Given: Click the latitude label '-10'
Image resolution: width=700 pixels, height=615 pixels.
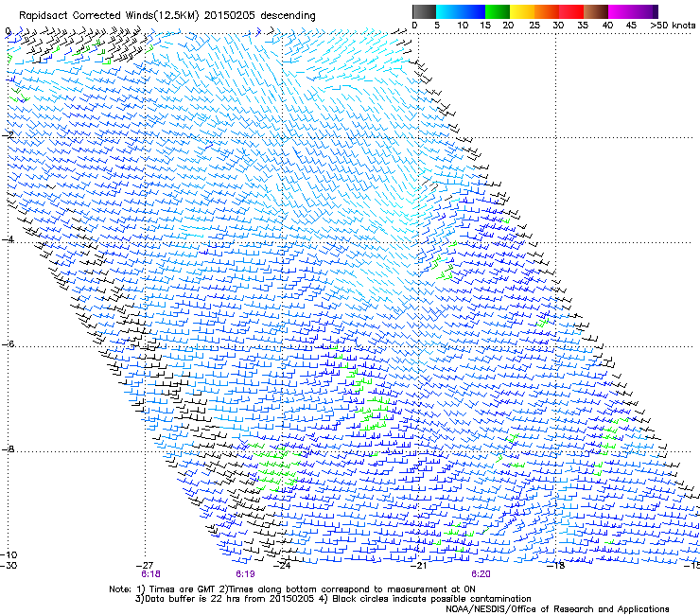Looking at the screenshot, I should tap(9, 554).
